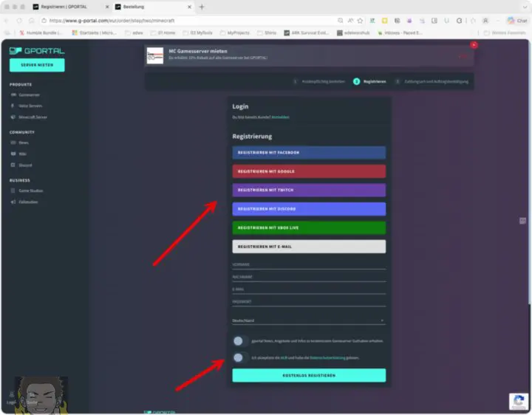The image size is (532, 415).
Task: Open the Humble Bundle bookmark
Action: click(x=41, y=33)
